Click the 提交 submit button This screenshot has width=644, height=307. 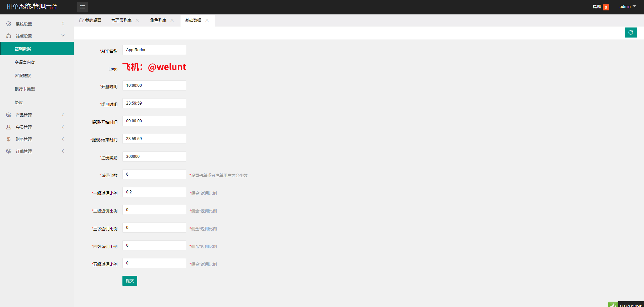[x=130, y=281]
